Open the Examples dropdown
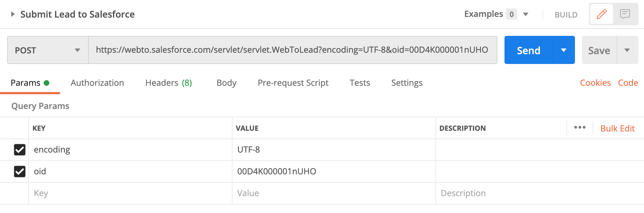Viewport: 644px width, 213px height. pyautogui.click(x=526, y=14)
